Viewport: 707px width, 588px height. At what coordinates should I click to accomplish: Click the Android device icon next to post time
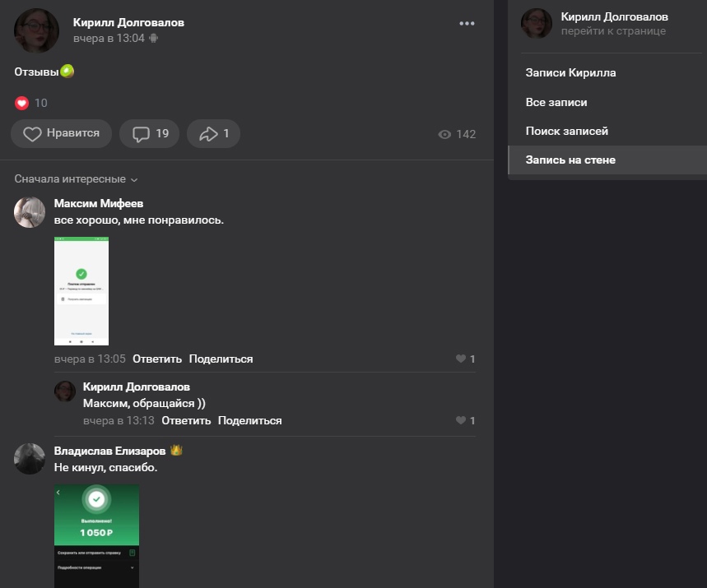[x=153, y=39]
